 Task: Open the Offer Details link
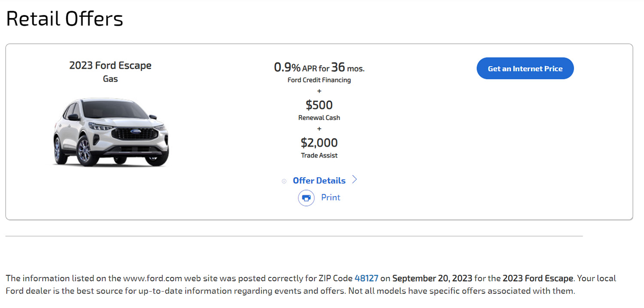[319, 181]
